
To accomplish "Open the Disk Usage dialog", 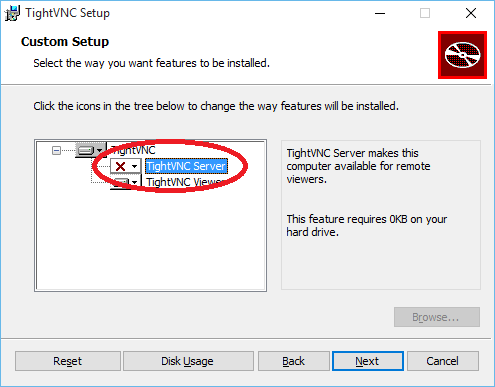I will coord(188,361).
